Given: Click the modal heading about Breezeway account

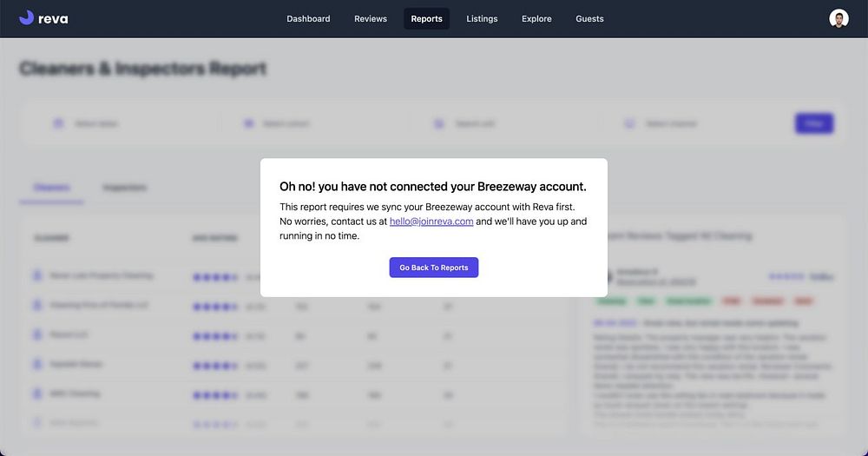Looking at the screenshot, I should point(433,187).
